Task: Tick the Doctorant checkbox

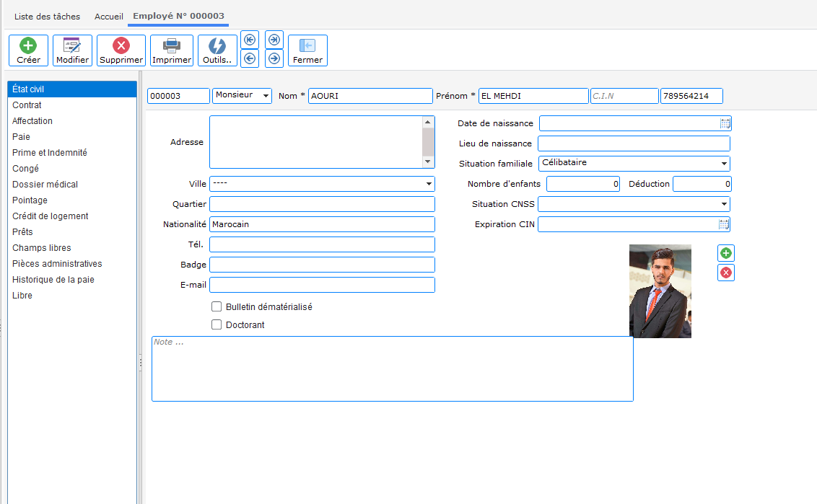Action: coord(217,324)
